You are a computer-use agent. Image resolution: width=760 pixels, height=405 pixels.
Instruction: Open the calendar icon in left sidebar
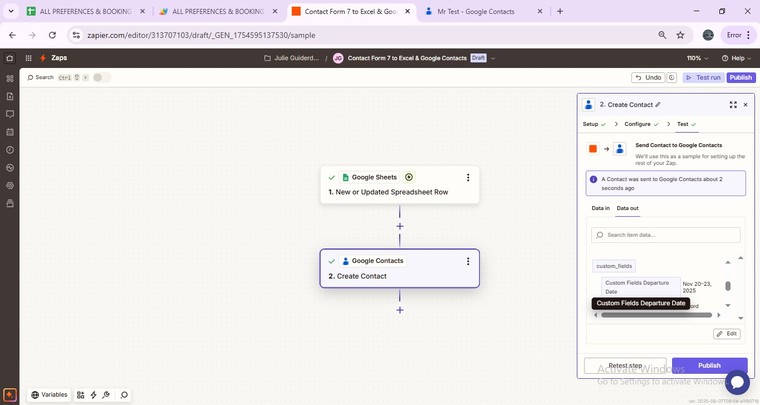click(x=10, y=132)
